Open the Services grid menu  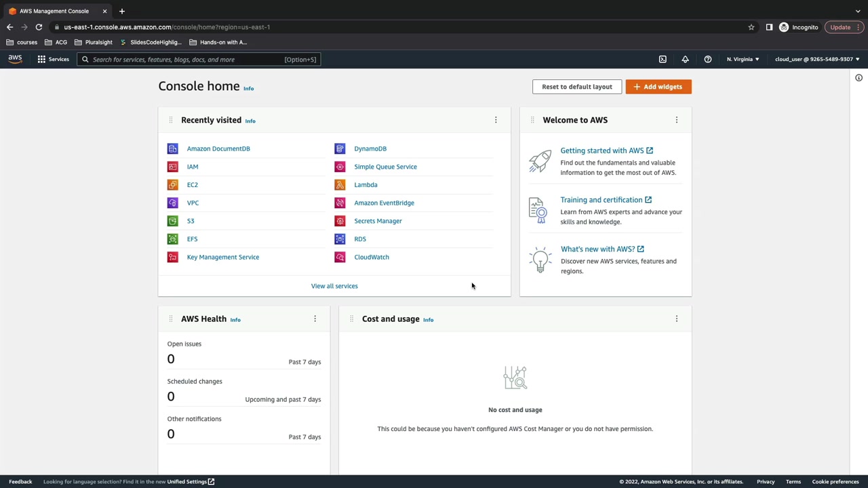53,59
